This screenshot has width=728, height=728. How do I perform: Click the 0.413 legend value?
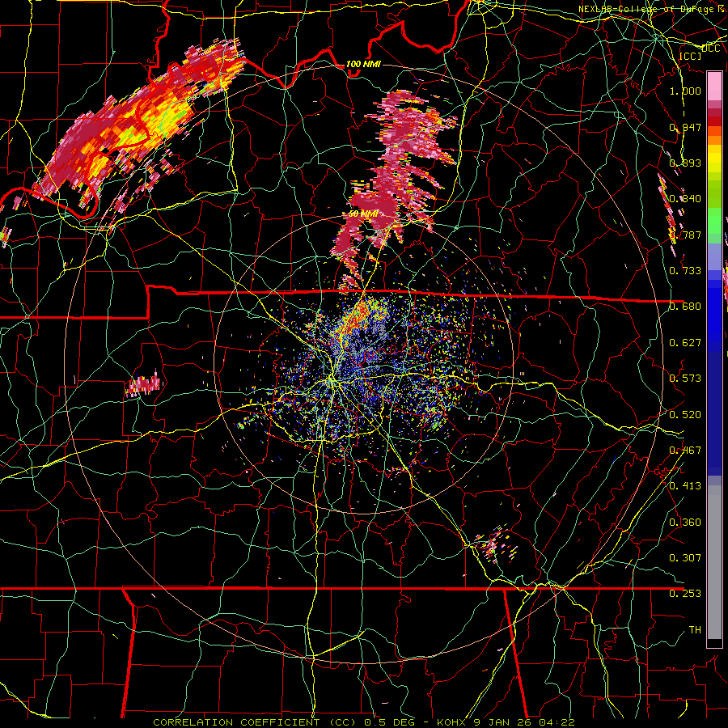(685, 486)
